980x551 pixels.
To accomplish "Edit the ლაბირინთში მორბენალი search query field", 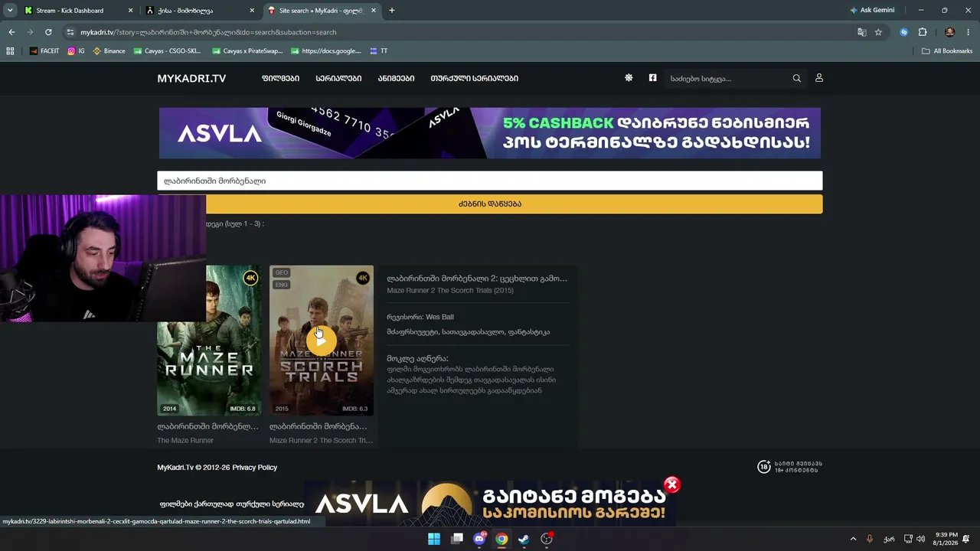I will [490, 181].
